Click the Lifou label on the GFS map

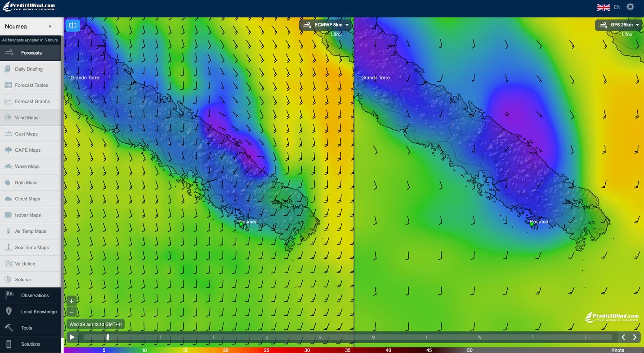click(627, 35)
